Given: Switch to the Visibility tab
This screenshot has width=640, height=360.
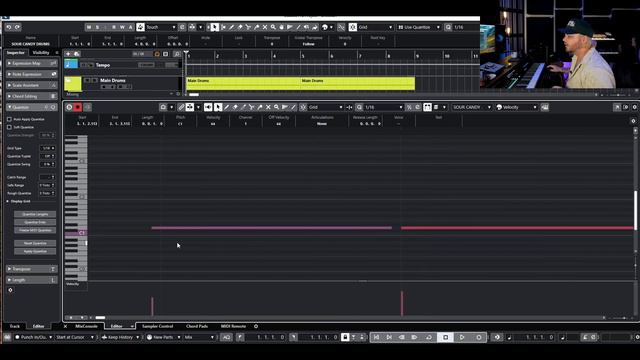Looking at the screenshot, I should [41, 53].
